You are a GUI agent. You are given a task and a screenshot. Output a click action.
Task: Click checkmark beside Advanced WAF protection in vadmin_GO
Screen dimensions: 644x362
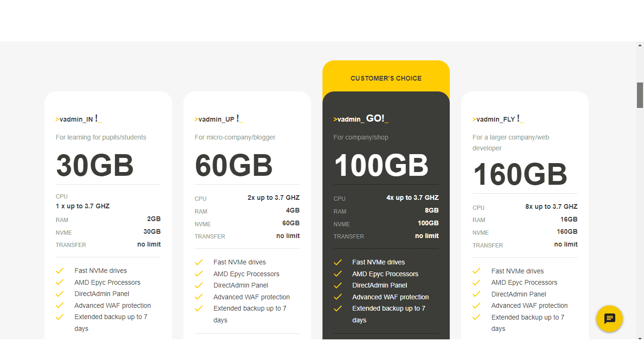(338, 297)
